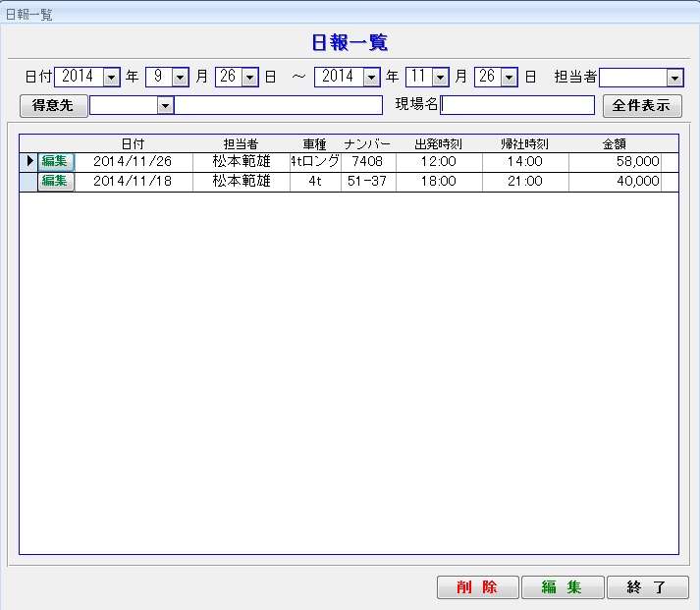The height and width of the screenshot is (610, 700).
Task: Open the start month dropdown showing 9
Action: pyautogui.click(x=180, y=77)
